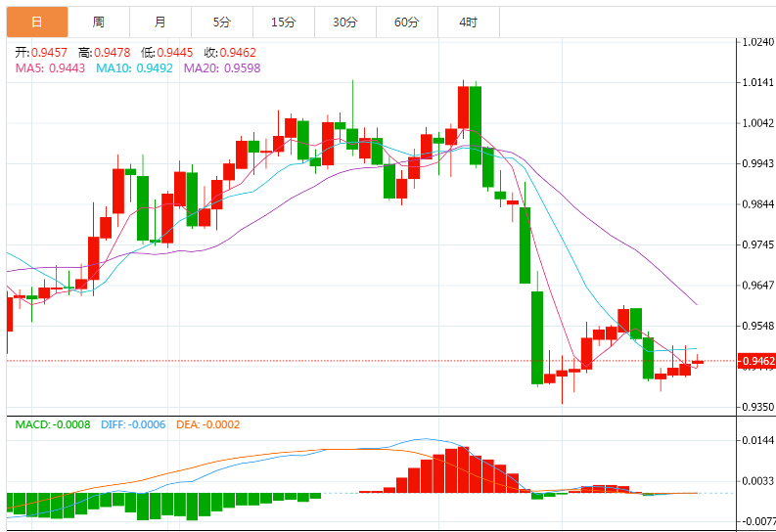Click the DIFF: -0.0006 indicator label
Viewport: 776px width, 532px height.
pyautogui.click(x=133, y=424)
